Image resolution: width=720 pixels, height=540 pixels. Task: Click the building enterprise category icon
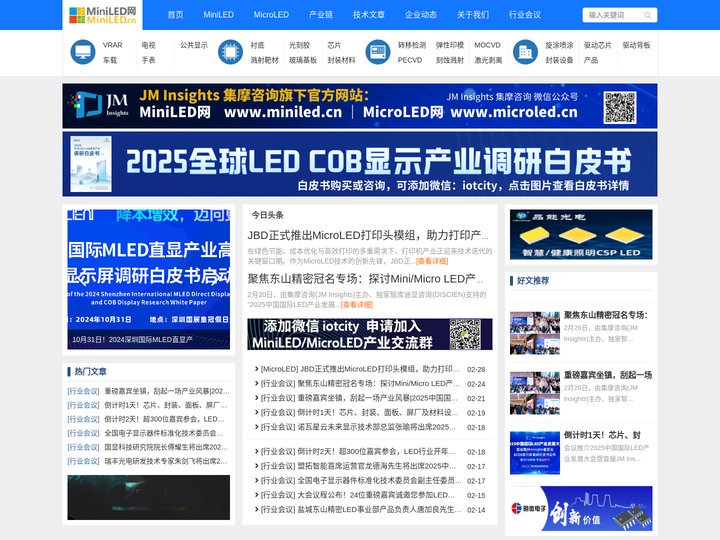[x=525, y=52]
